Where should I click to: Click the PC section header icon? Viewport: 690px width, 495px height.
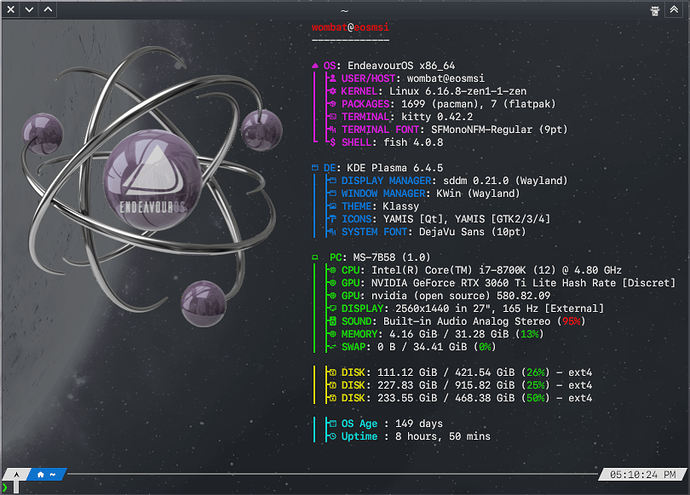coord(315,257)
